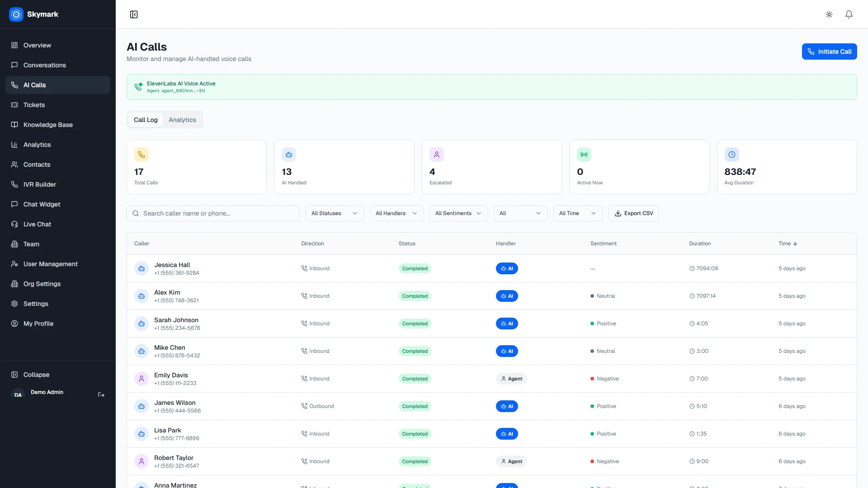
Task: Click Robert Taylor person avatar icon
Action: 142,461
